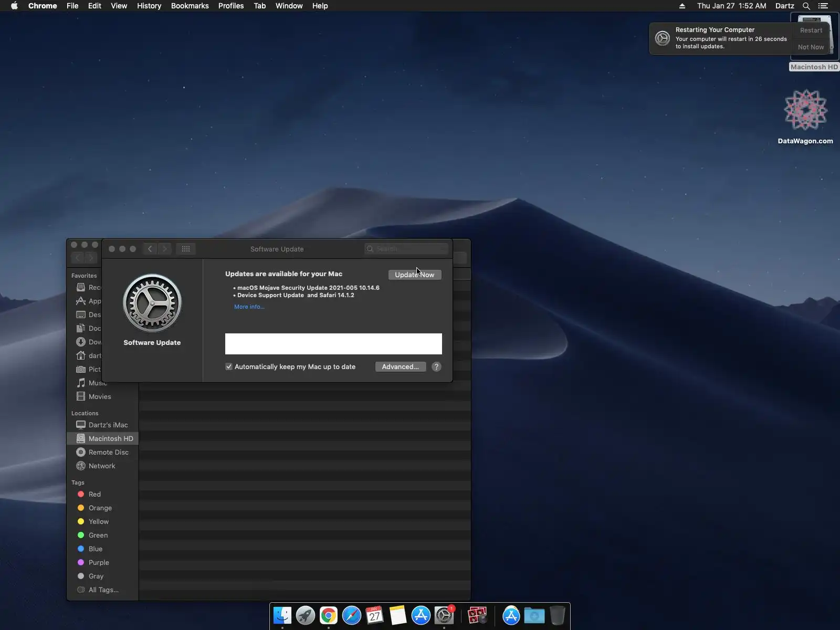Open the Edit menu
840x630 pixels.
coord(94,6)
